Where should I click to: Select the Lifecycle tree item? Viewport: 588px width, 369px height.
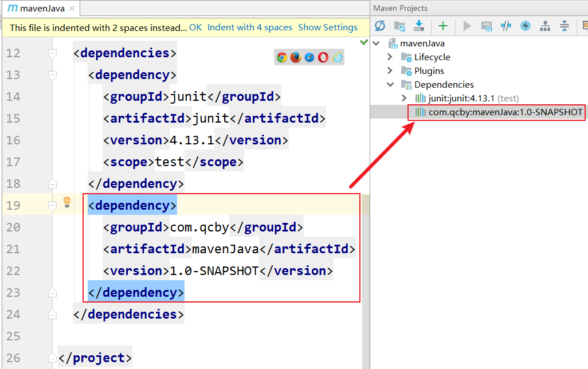(x=432, y=57)
